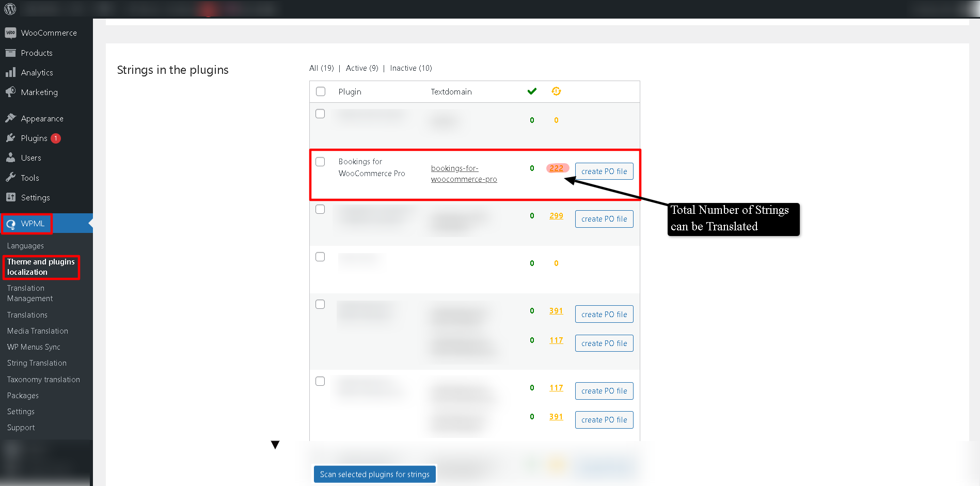Click Scan selected plugins for strings
This screenshot has height=486, width=980.
point(375,474)
